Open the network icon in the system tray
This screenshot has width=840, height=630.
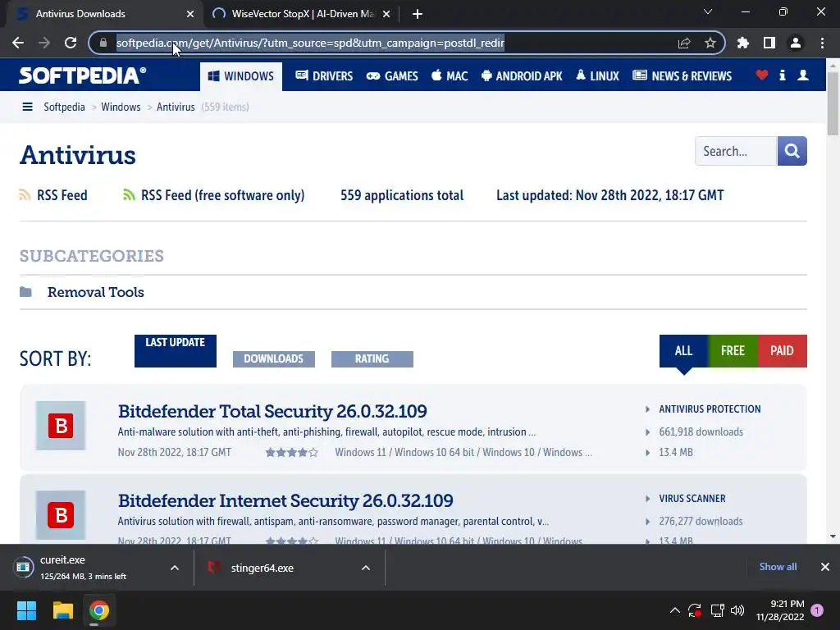tap(717, 610)
